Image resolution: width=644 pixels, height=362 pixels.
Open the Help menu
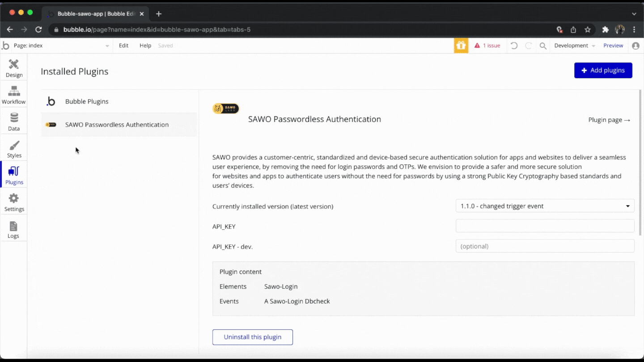pos(145,46)
